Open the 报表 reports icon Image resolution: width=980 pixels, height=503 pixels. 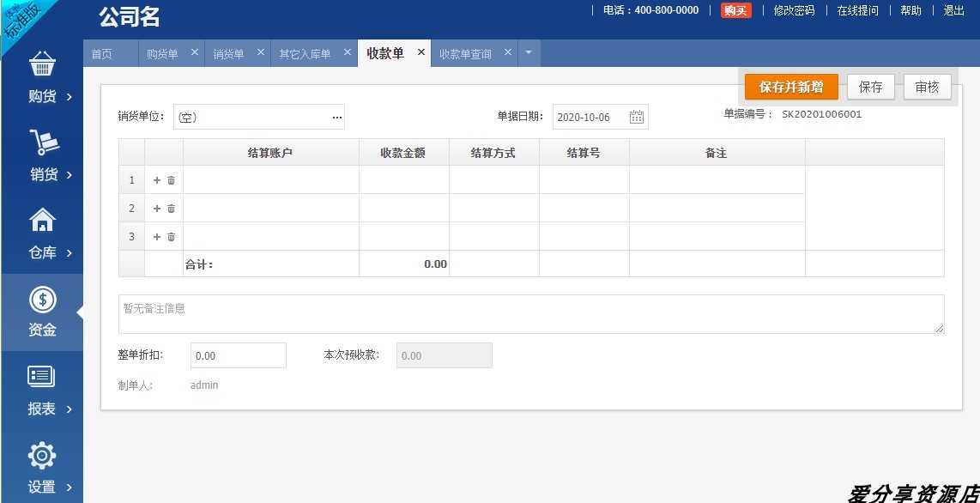point(41,376)
